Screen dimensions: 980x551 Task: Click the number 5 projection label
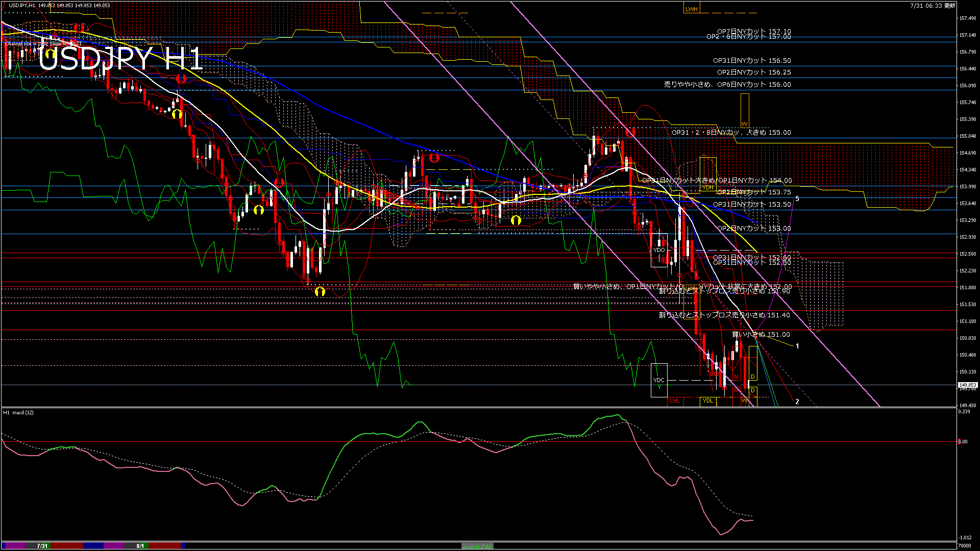pos(797,198)
